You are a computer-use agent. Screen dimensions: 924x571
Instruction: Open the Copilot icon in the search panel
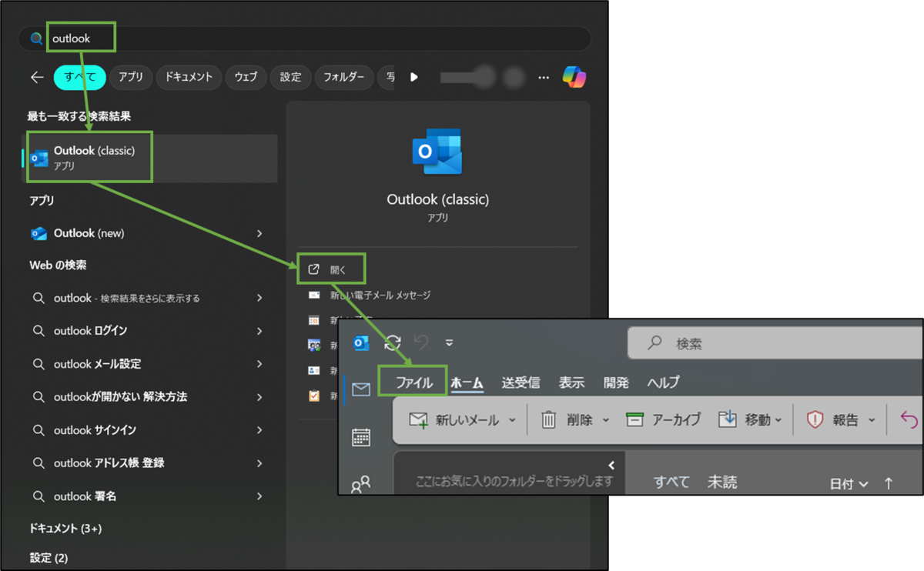point(574,77)
